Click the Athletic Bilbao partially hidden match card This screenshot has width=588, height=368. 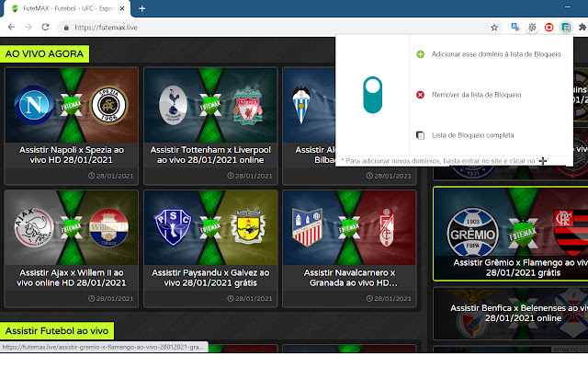[309, 126]
